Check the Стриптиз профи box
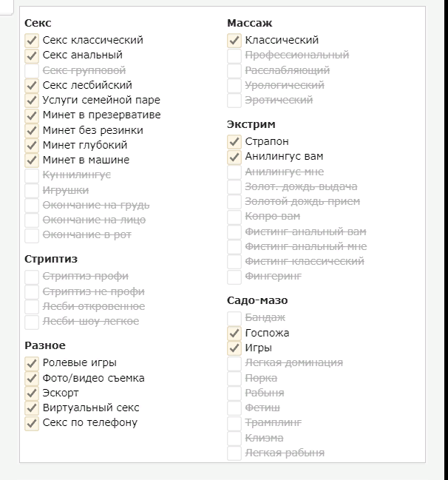Viewport: 448px width, 480px height. [32, 277]
